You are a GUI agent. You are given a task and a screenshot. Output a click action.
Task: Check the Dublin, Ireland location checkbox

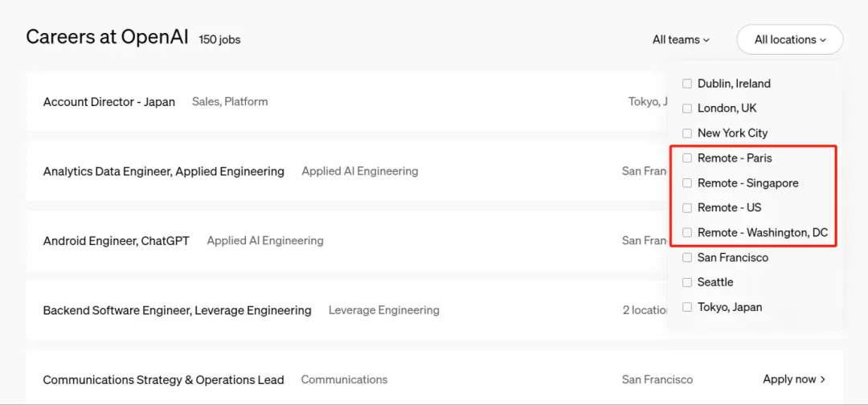687,84
